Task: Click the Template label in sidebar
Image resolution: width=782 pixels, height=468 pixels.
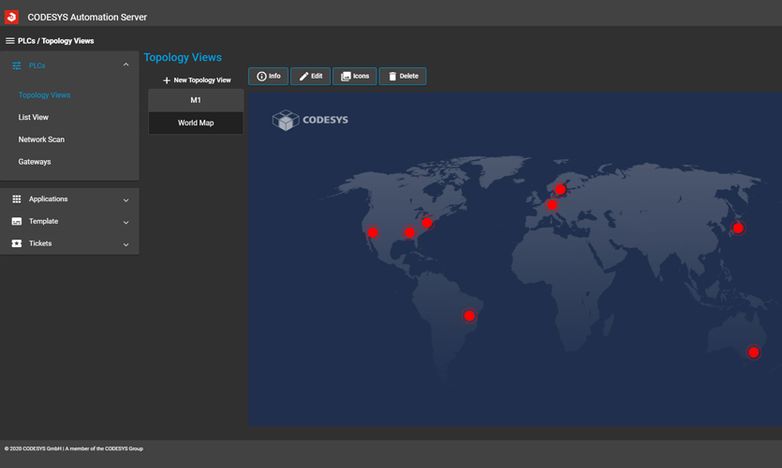Action: tap(43, 221)
